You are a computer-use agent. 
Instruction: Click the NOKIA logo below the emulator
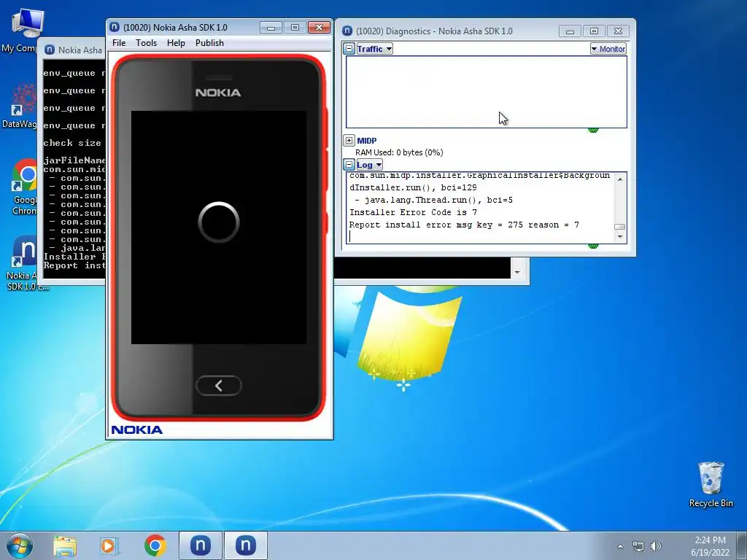click(136, 429)
